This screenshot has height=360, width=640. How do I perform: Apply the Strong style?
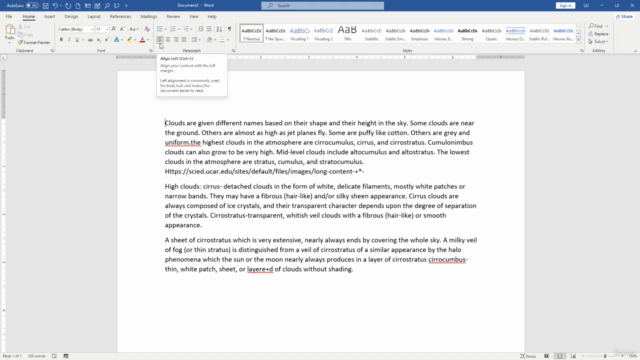coord(467,33)
